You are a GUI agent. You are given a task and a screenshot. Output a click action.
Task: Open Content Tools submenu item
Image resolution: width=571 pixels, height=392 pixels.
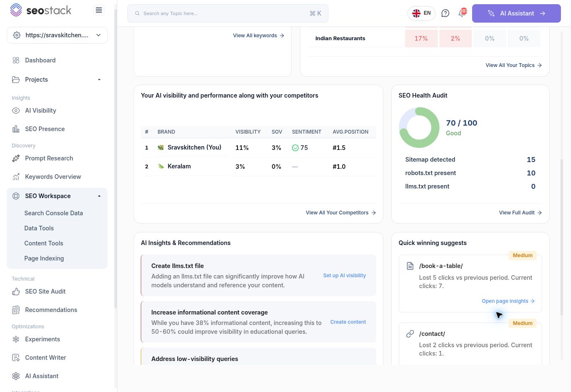pyautogui.click(x=44, y=243)
